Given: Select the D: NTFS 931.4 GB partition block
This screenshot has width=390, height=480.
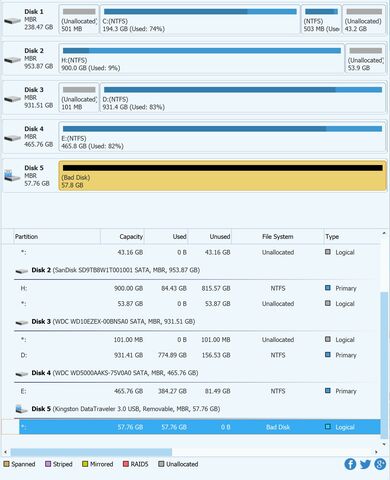Looking at the screenshot, I should [243, 98].
